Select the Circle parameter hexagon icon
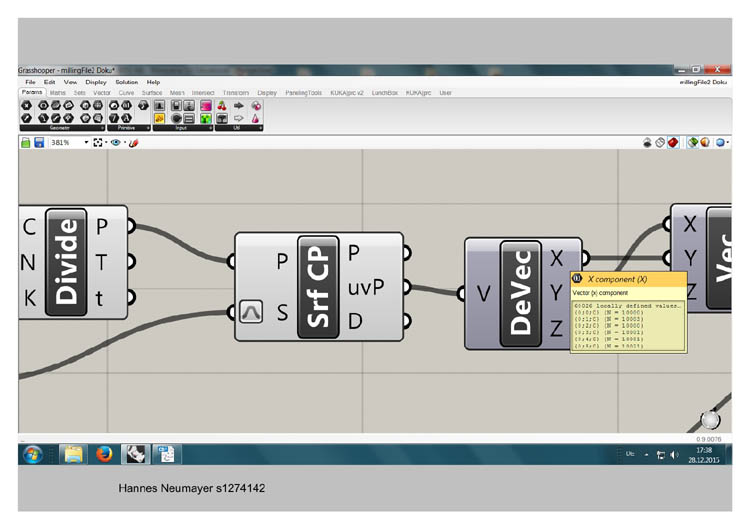750x529 pixels. click(x=43, y=106)
